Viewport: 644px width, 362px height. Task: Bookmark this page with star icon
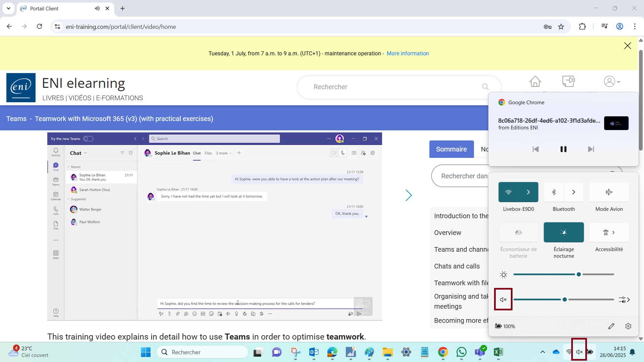click(x=561, y=27)
